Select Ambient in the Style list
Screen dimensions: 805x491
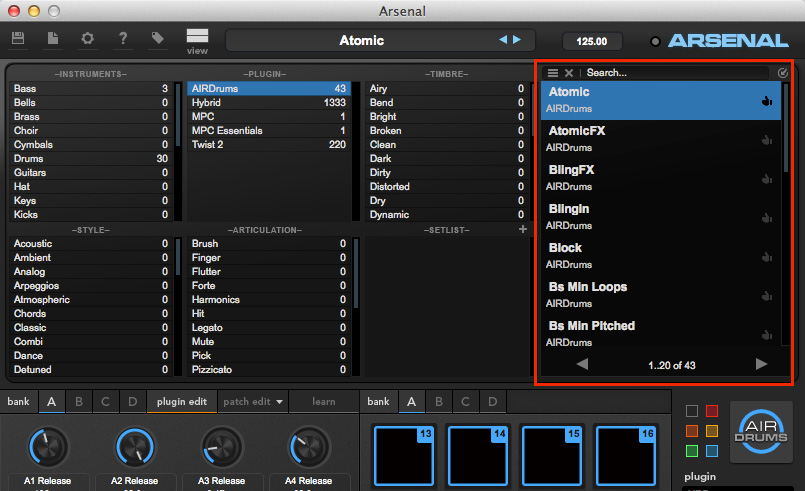tap(91, 257)
